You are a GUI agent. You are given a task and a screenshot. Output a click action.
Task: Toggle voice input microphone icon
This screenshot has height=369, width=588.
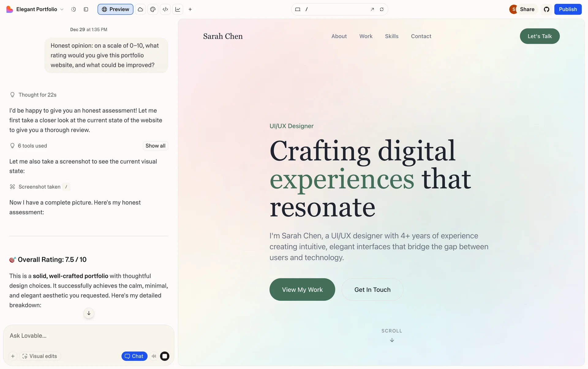click(x=154, y=356)
